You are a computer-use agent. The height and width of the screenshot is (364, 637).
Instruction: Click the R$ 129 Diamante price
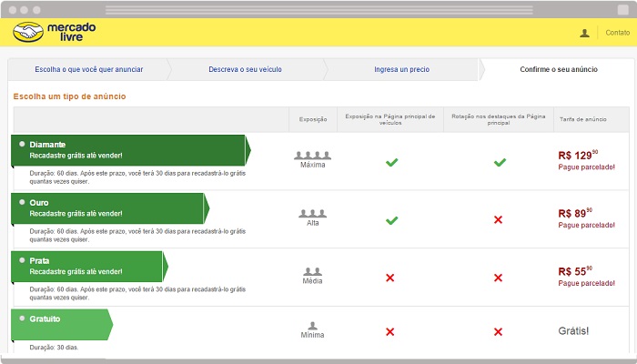pos(578,155)
